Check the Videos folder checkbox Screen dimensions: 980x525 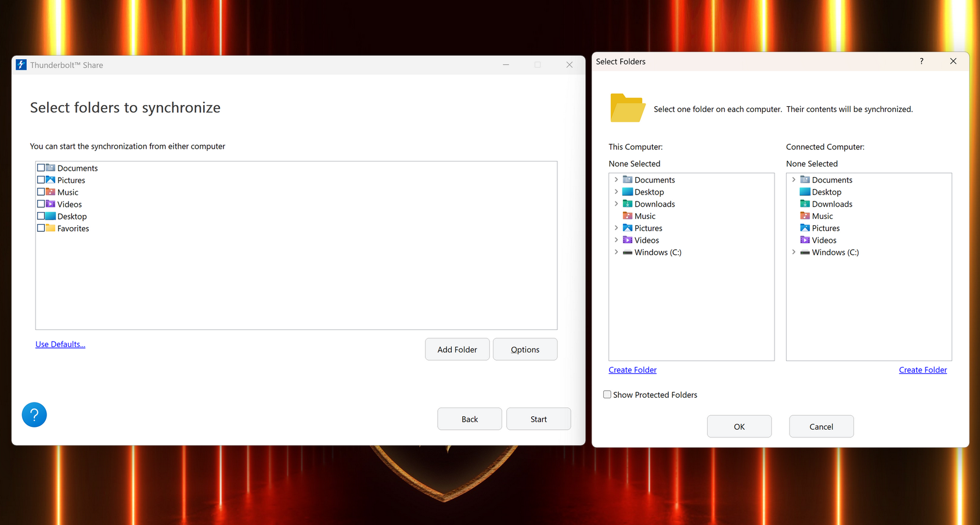(41, 204)
